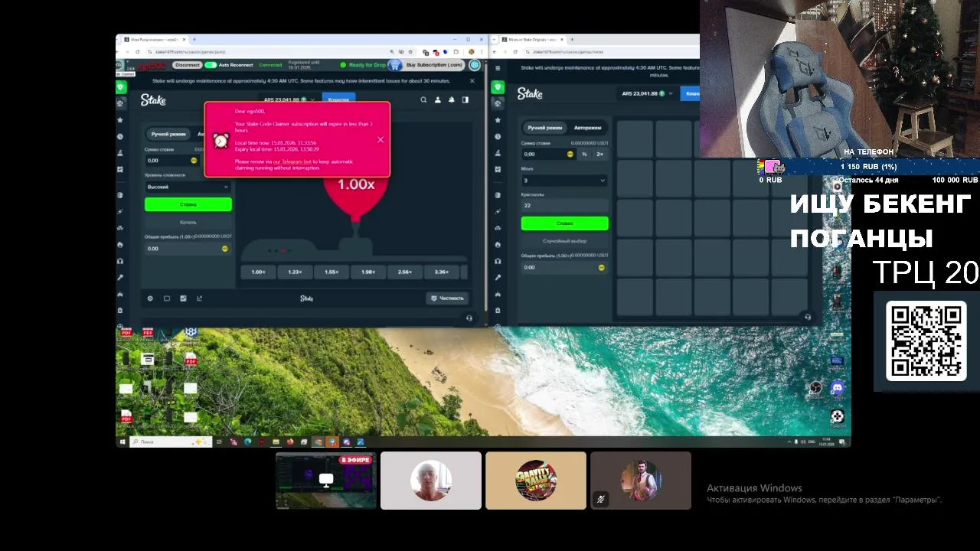Click the globe icon beside Buy Subscription
The height and width of the screenshot is (551, 980).
[x=475, y=65]
